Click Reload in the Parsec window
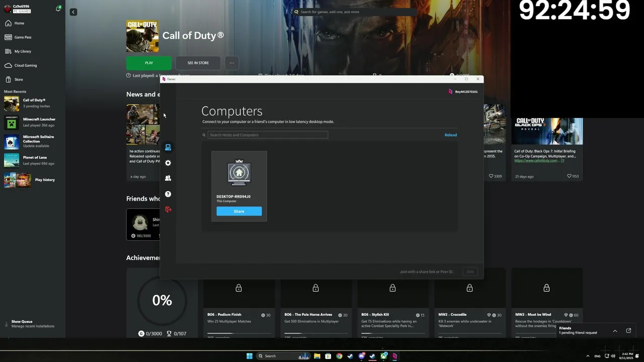Screen dimensions: 644x362 pos(451,135)
